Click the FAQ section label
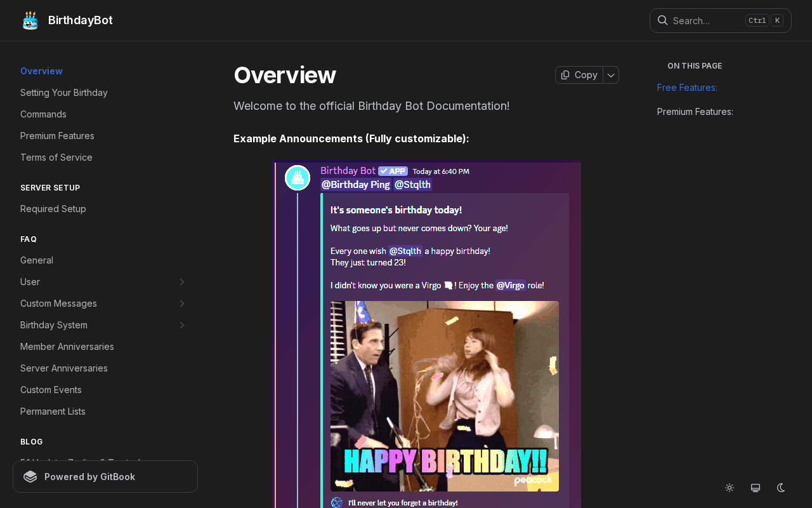The width and height of the screenshot is (812, 508). click(x=29, y=239)
